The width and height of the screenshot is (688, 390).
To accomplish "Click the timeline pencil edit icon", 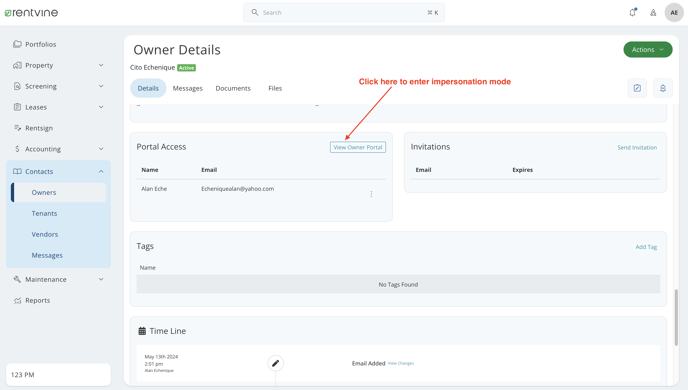I will pyautogui.click(x=276, y=363).
